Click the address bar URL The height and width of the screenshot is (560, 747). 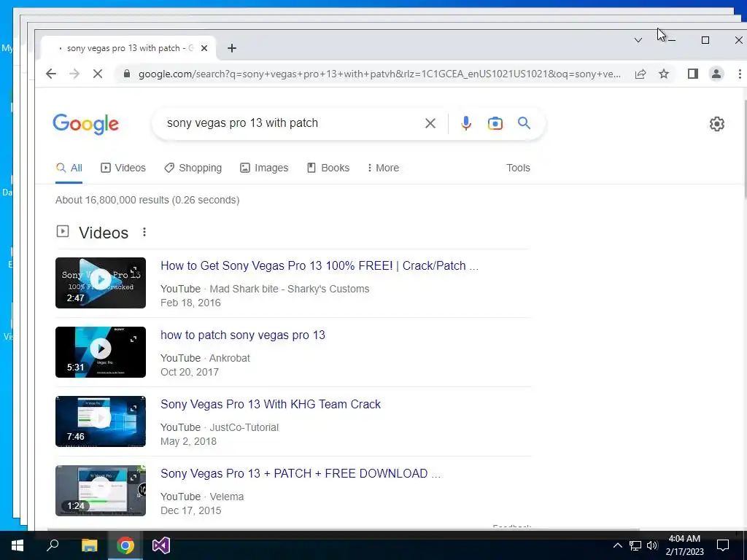coord(379,74)
